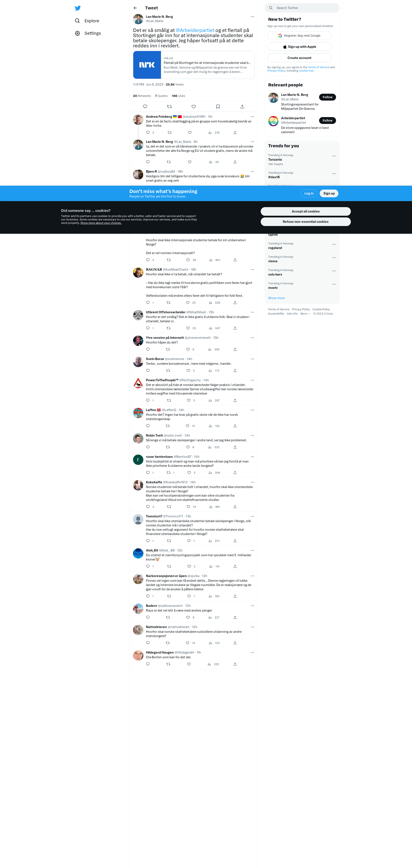Viewport: 412px width, 868px height.
Task: Bookmark the main tweet
Action: pyautogui.click(x=218, y=107)
